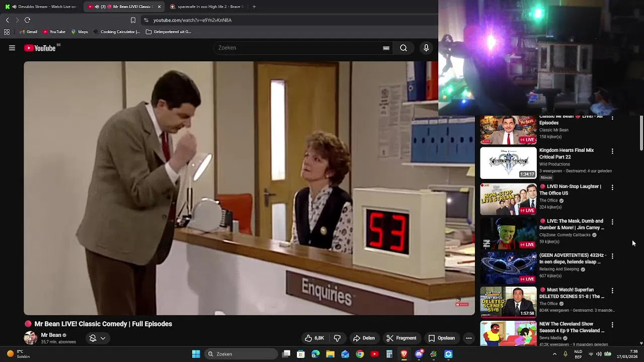The image size is (644, 362).
Task: Click the Mr Bean video player
Action: click(x=249, y=188)
